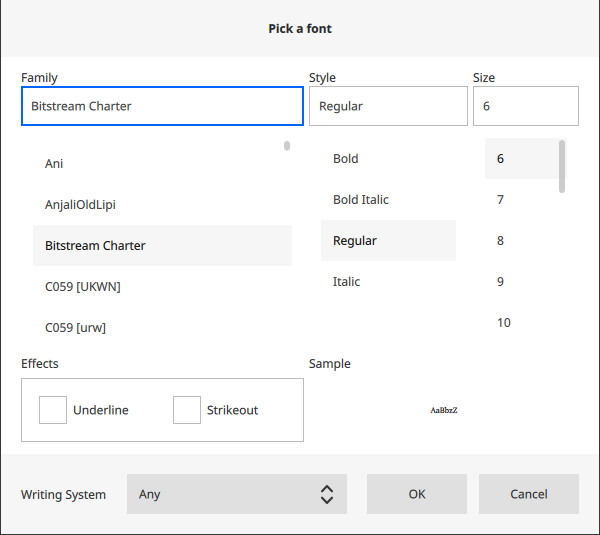Pick the C059 [urw] font
600x535 pixels.
pos(75,327)
